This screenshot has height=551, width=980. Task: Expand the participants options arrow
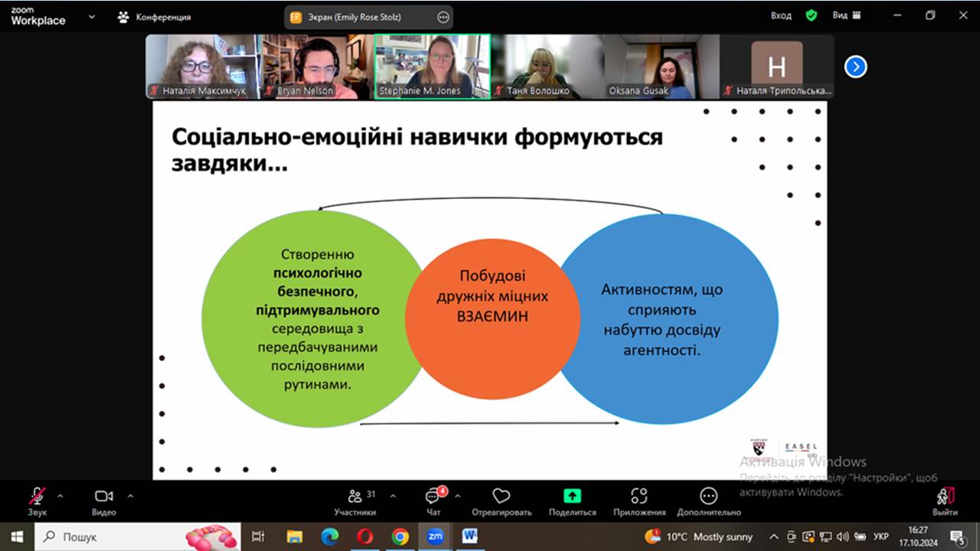pyautogui.click(x=393, y=496)
